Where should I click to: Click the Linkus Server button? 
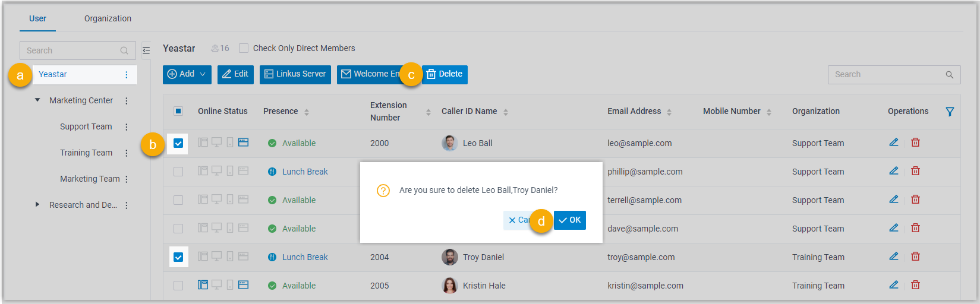tap(295, 74)
